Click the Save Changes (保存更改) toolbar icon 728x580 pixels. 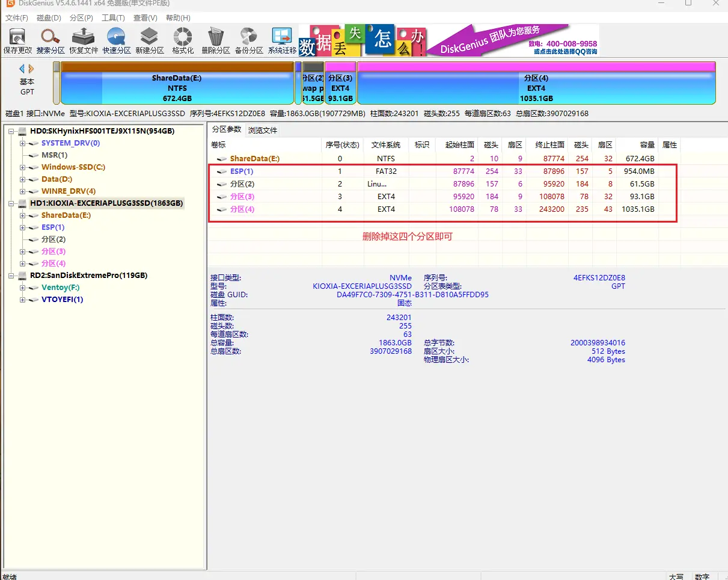[17, 41]
